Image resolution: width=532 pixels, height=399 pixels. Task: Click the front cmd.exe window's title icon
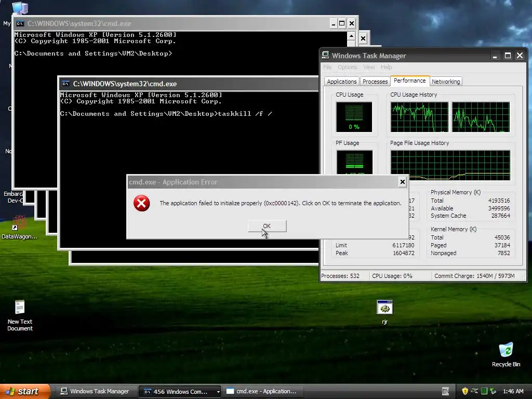[x=66, y=84]
